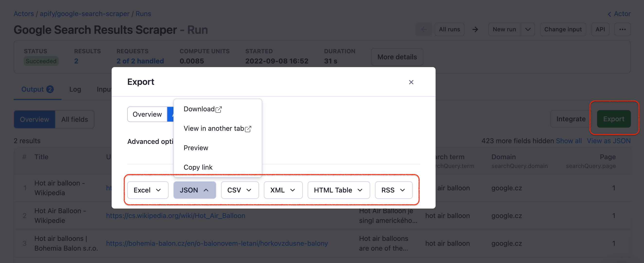Open the three-dots more options menu
The height and width of the screenshot is (263, 644).
622,29
